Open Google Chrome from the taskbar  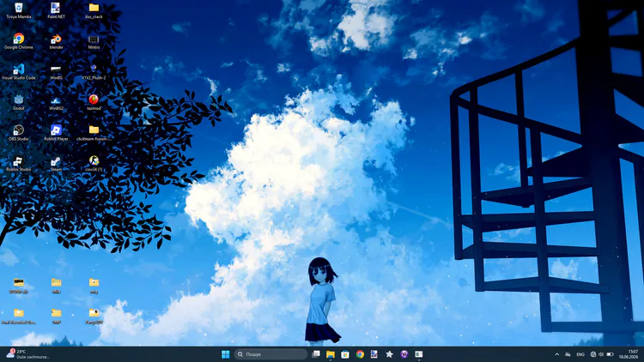coord(360,354)
